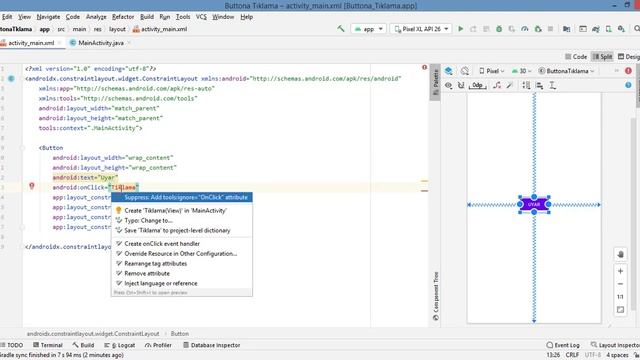Open Project Structure toolbar icon
The image size is (640, 360).
click(567, 29)
